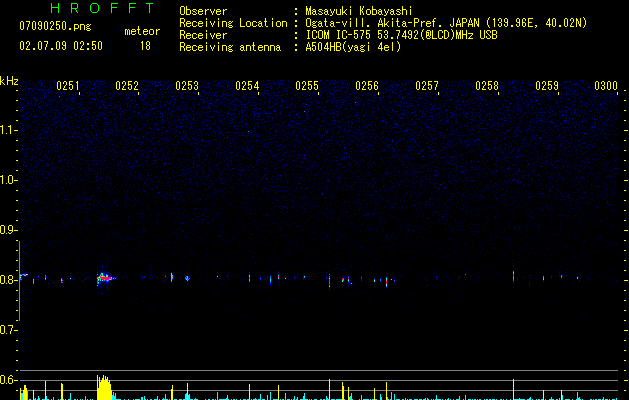Viewport: 629px width, 400px height.
Task: Click the 0.7 kHz axis label
Action: (9, 330)
